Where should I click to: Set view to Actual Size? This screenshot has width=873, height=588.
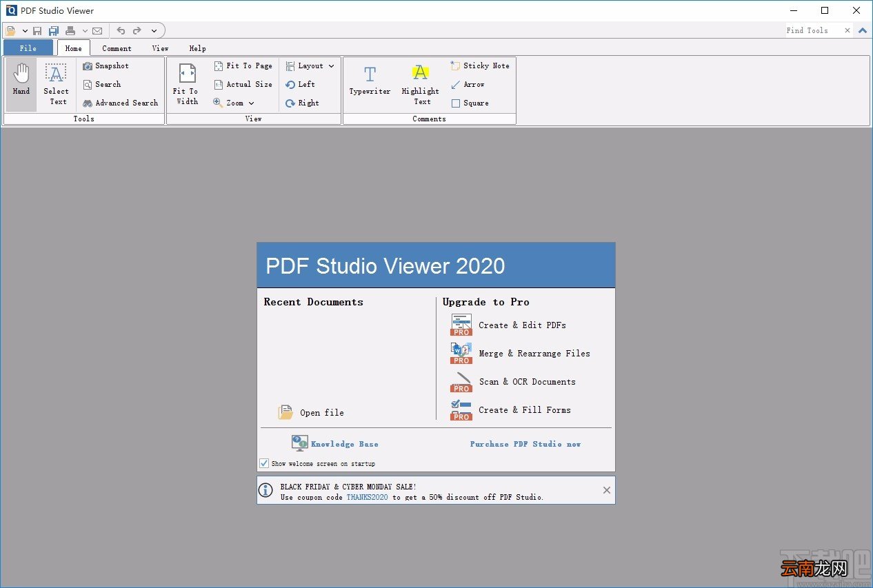click(243, 84)
